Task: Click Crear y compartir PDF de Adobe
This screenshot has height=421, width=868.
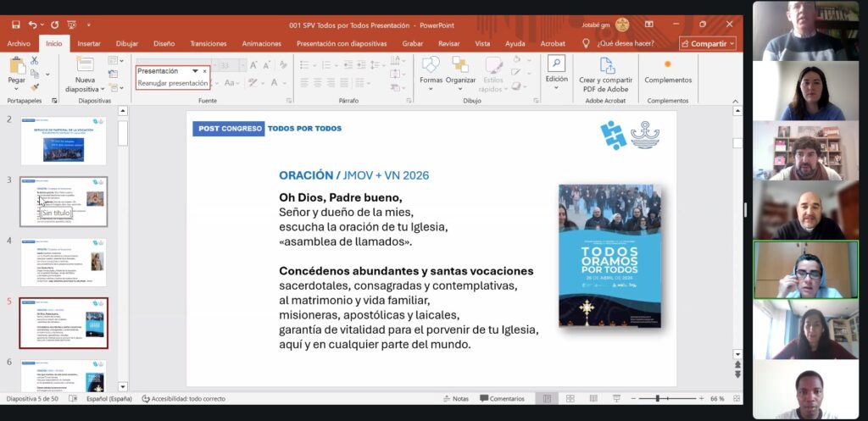Action: (x=605, y=74)
